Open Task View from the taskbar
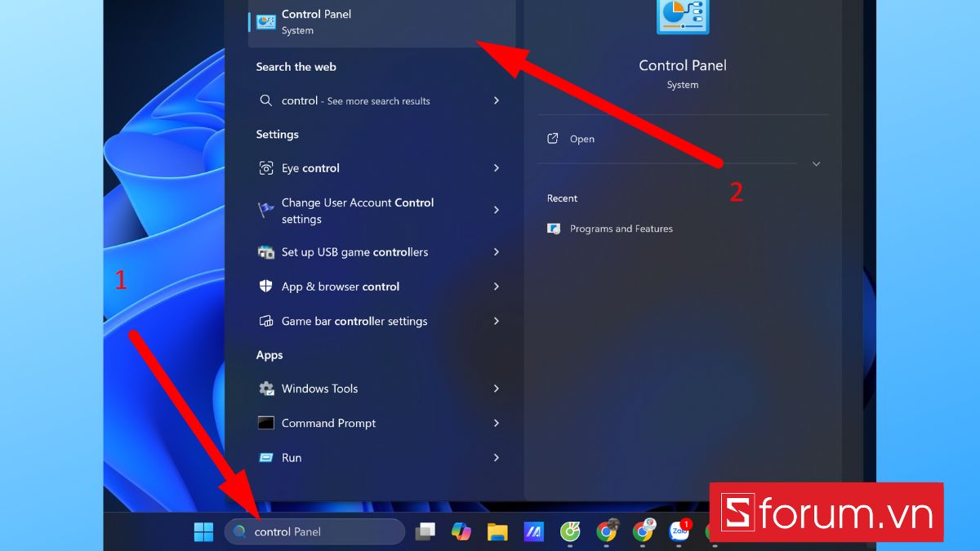Viewport: 980px width, 551px height. coord(425,531)
